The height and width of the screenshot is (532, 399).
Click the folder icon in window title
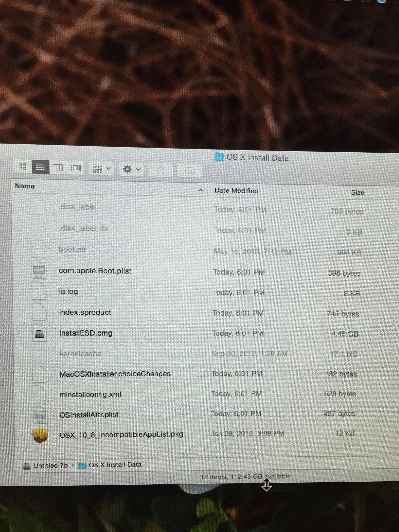(219, 157)
